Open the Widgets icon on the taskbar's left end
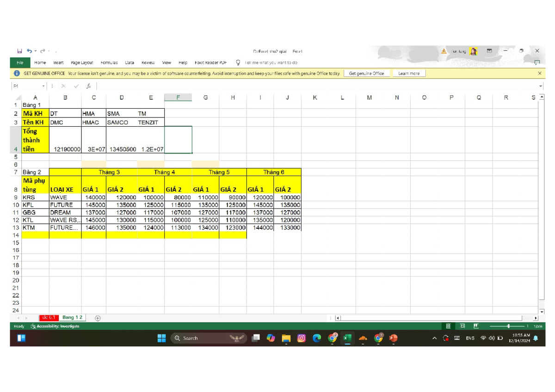Screen dimensions: 555x392 tap(21, 338)
